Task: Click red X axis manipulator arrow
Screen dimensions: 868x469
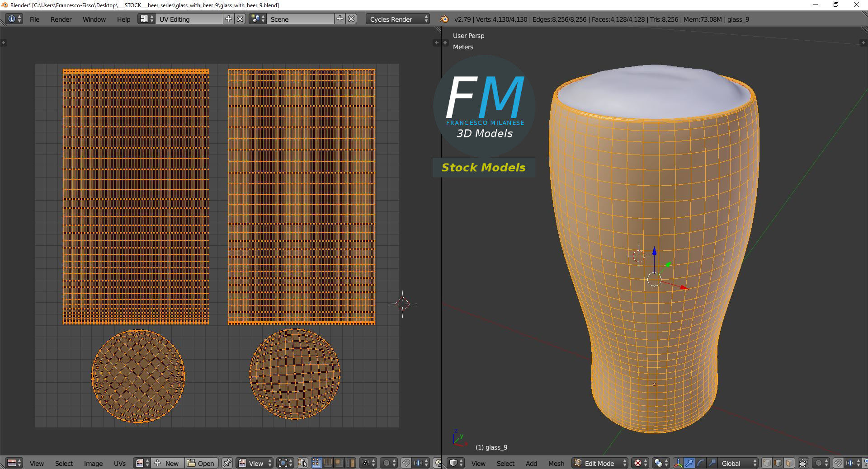Action: [x=684, y=287]
